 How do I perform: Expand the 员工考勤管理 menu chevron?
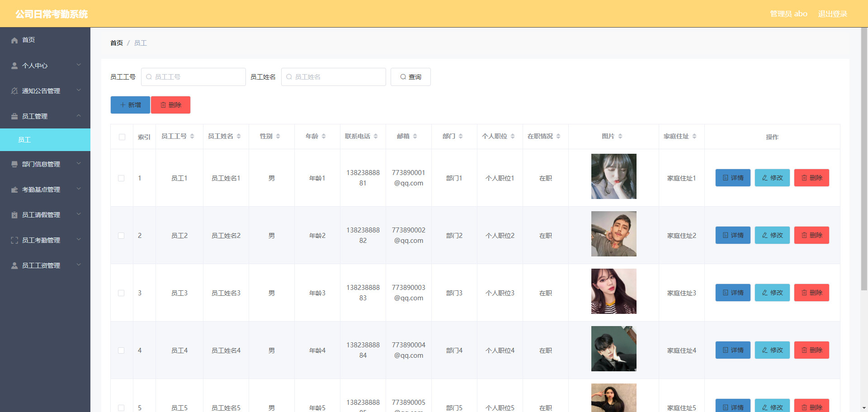[x=79, y=240]
